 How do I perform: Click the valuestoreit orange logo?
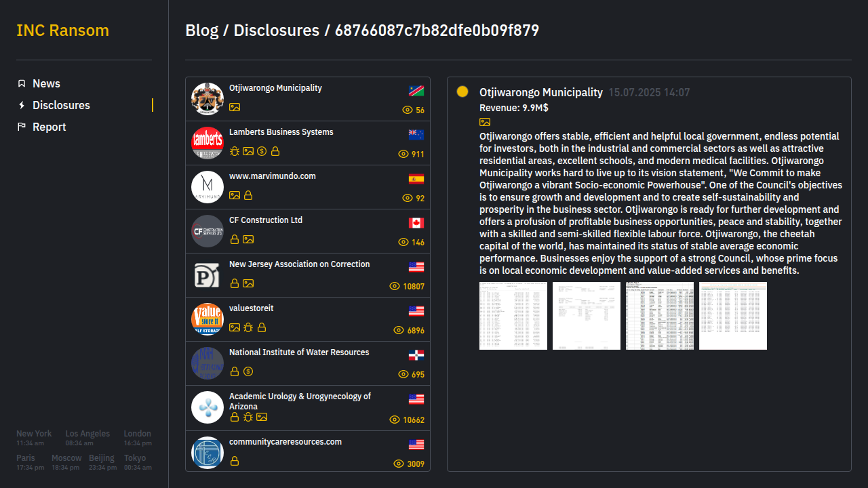(208, 319)
